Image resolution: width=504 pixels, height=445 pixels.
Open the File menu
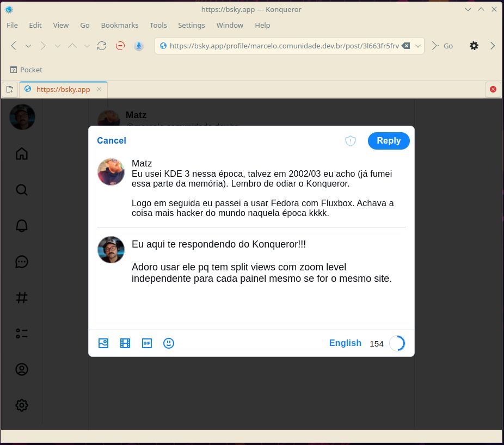(x=12, y=25)
